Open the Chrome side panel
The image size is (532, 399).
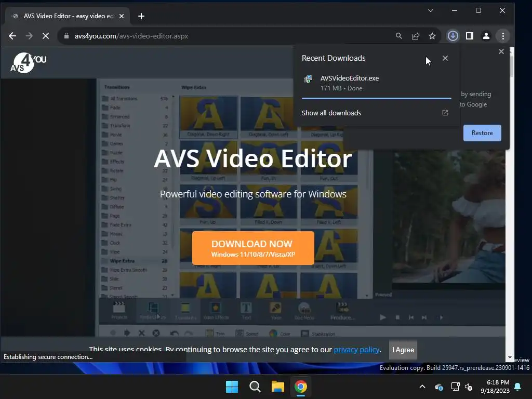coord(470,36)
